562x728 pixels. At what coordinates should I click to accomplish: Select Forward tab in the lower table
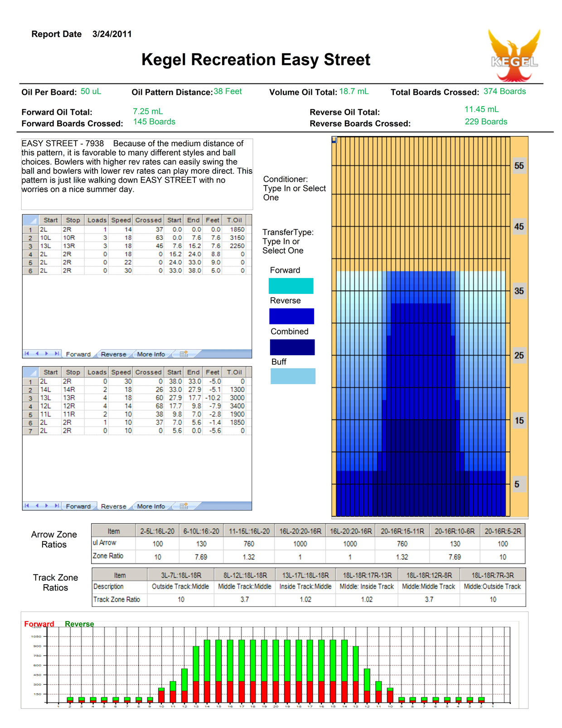click(78, 506)
